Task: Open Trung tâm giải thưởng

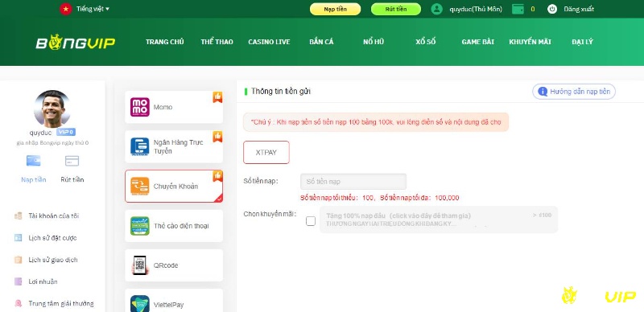Action: 61,303
